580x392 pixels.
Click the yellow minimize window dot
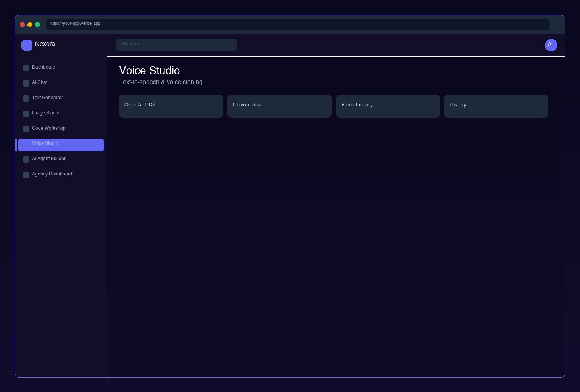coord(30,24)
